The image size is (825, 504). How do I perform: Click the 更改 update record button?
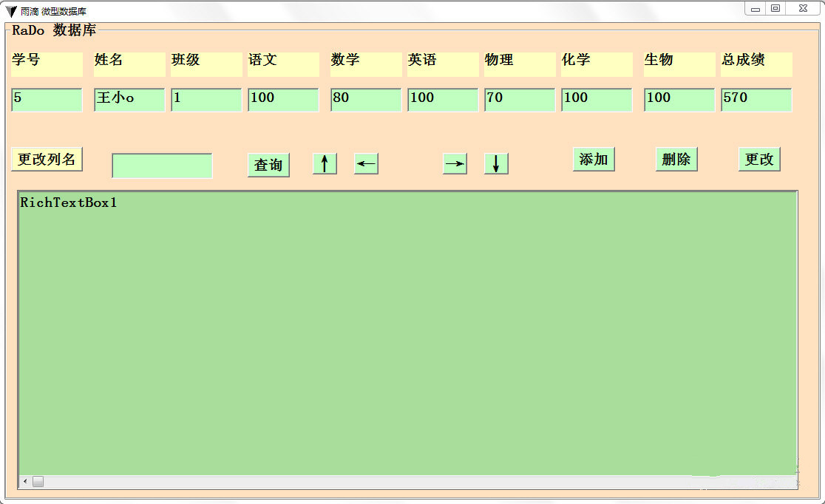(x=758, y=159)
